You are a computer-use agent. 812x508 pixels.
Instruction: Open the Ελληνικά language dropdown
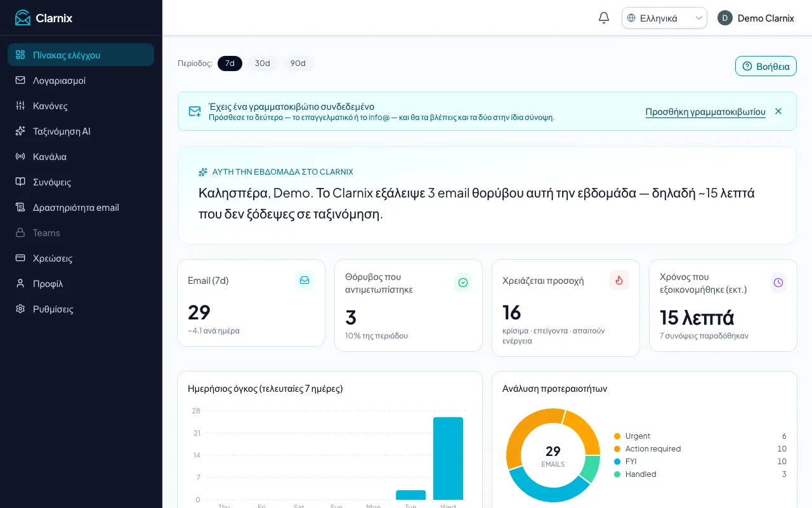pyautogui.click(x=664, y=18)
